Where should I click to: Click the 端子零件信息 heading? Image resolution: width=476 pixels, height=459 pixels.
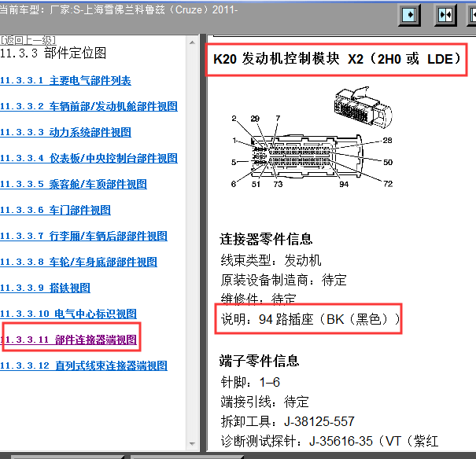260,361
